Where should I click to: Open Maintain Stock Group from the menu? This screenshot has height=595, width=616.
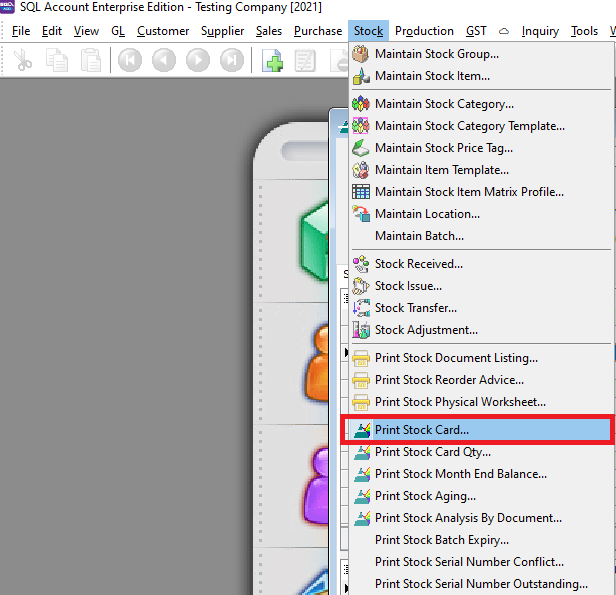pyautogui.click(x=436, y=54)
